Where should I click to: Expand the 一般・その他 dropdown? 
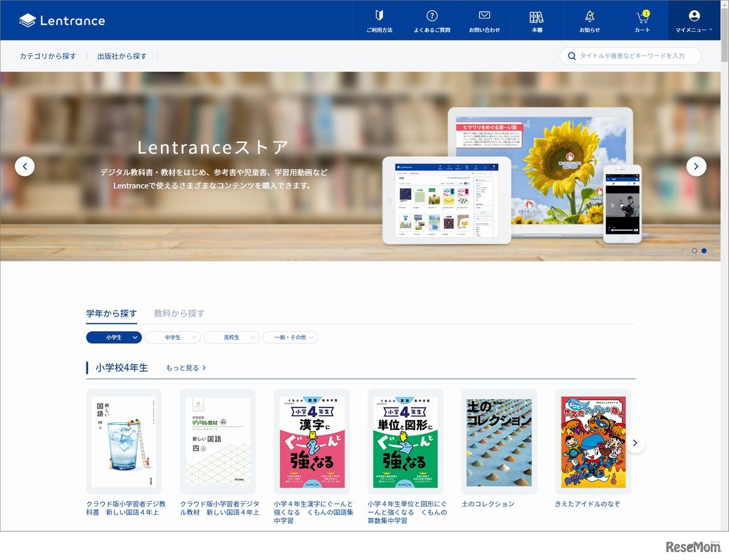(x=290, y=337)
